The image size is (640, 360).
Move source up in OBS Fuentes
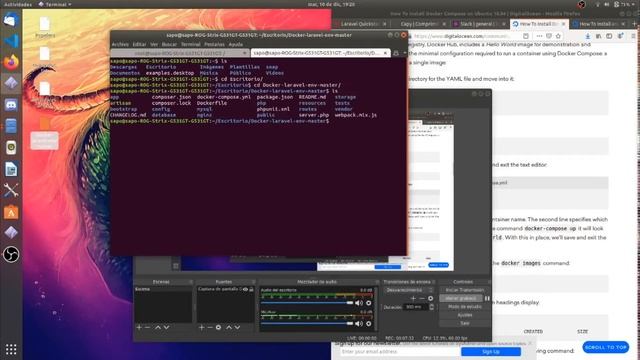click(229, 327)
